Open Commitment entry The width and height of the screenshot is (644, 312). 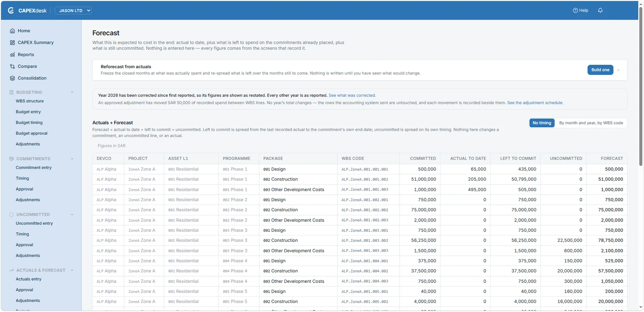point(34,168)
